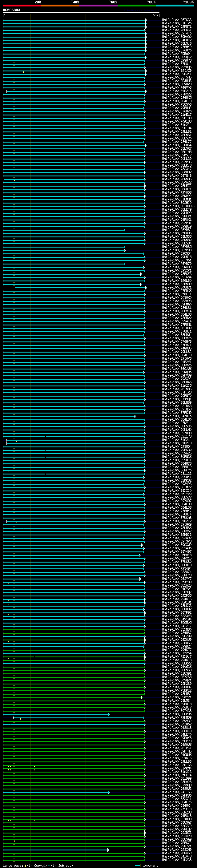Image resolution: width=197 pixels, height=868 pixels.
Task: Click the white query sequence bar
Action: [81, 13]
